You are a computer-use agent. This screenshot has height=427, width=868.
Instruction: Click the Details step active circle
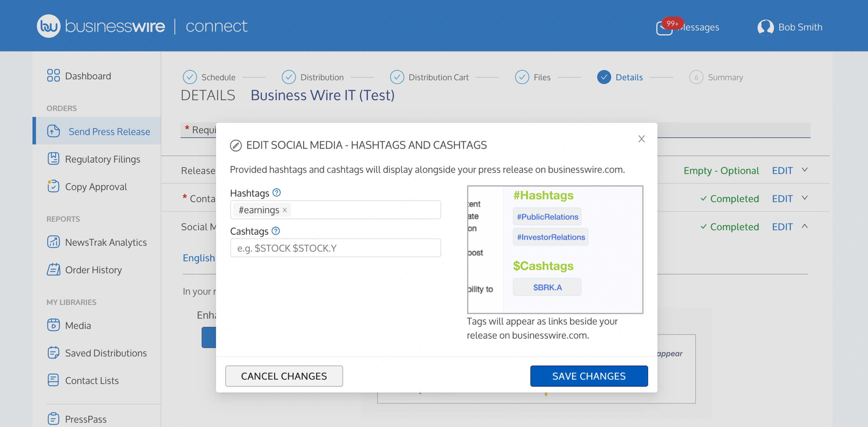604,77
